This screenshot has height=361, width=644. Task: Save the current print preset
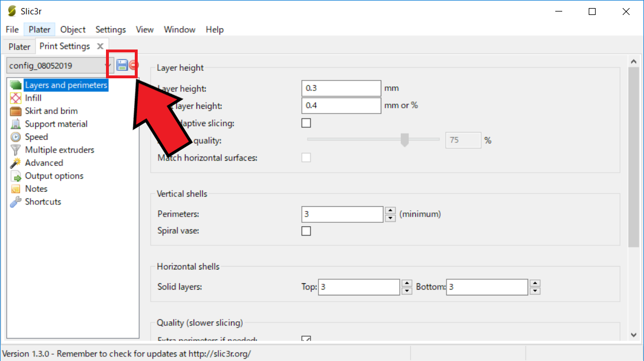tap(122, 65)
